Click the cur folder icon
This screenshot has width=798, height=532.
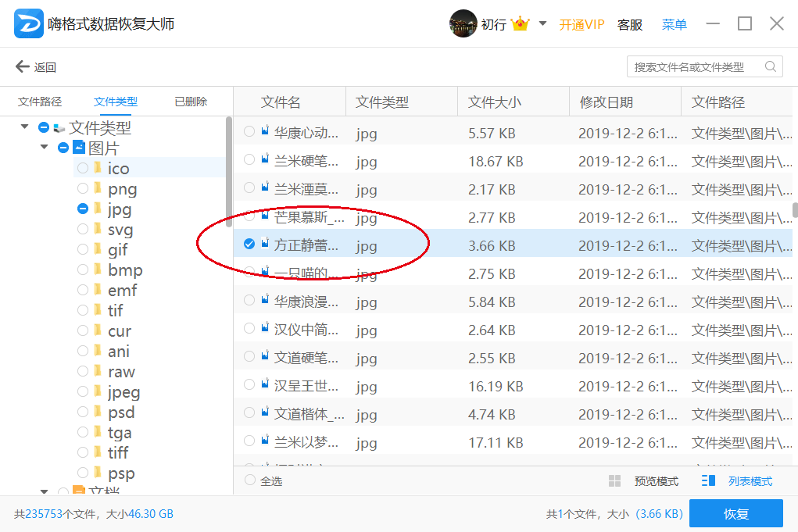pos(98,330)
